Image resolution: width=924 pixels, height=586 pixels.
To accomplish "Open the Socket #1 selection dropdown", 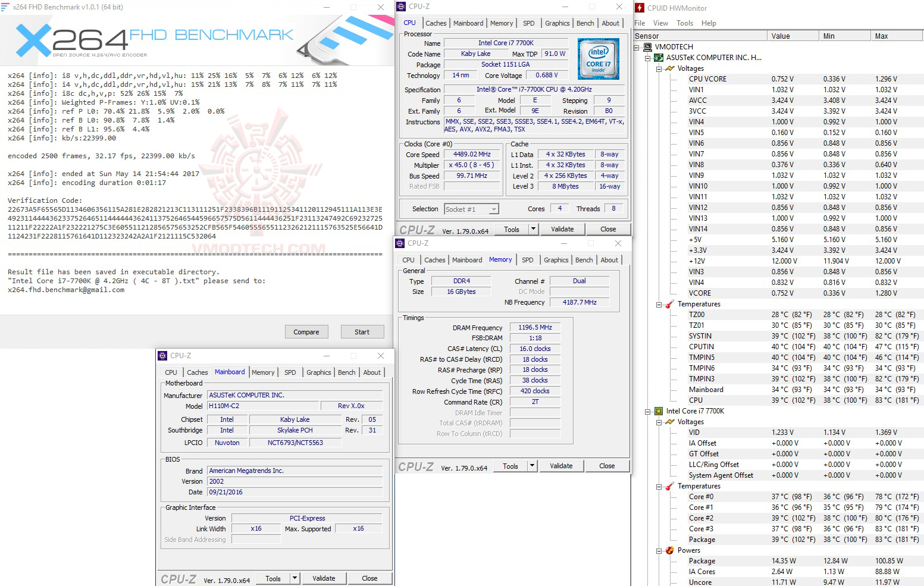I will (x=493, y=209).
